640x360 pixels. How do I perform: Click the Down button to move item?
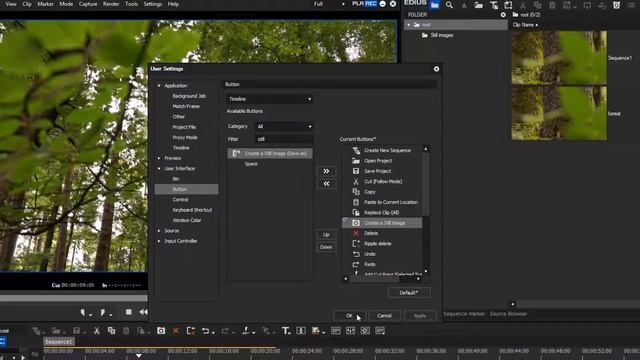coord(326,247)
